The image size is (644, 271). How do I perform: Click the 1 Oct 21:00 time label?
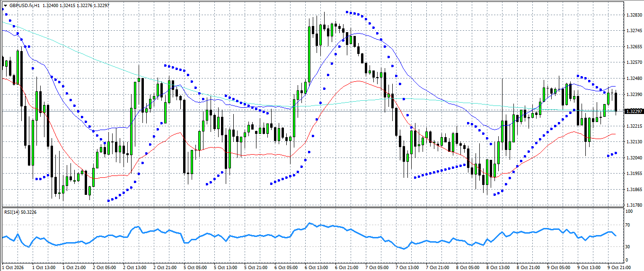pyautogui.click(x=74, y=267)
